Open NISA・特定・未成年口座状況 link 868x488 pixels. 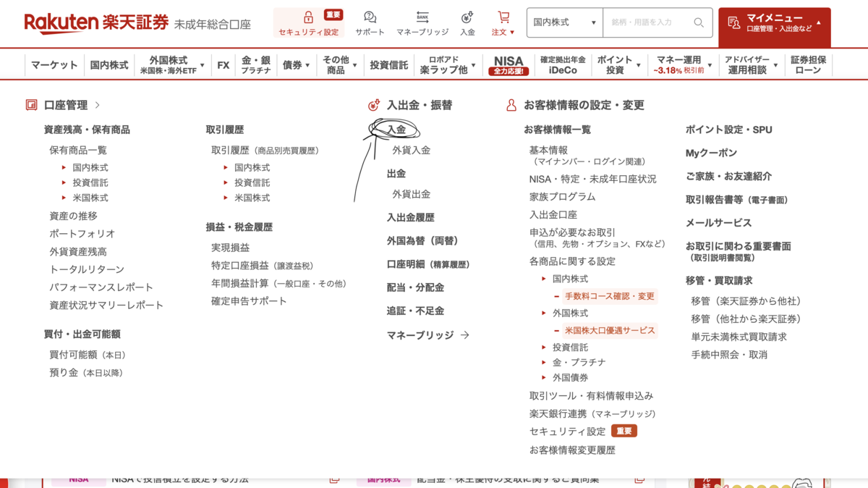click(593, 179)
